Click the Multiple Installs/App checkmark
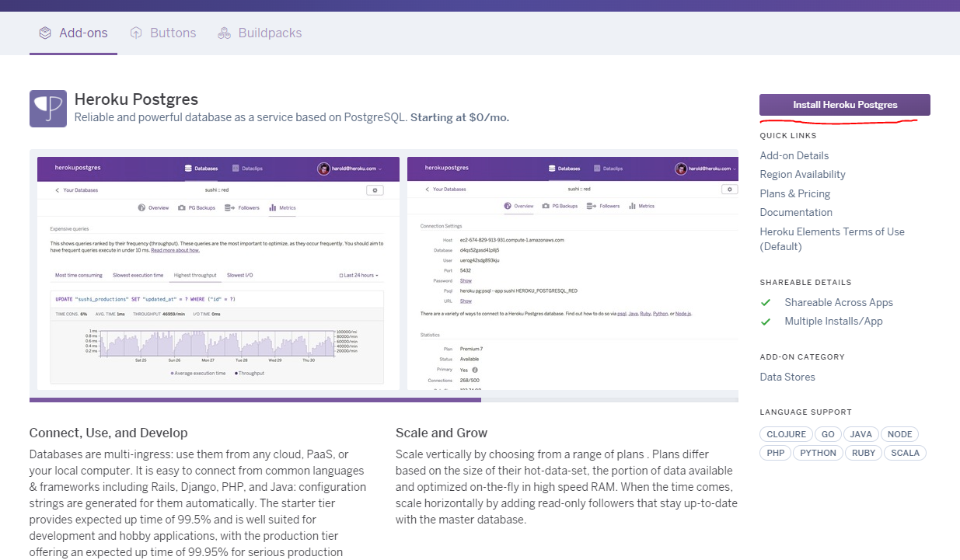Screen dimensions: 960x560 (x=766, y=321)
